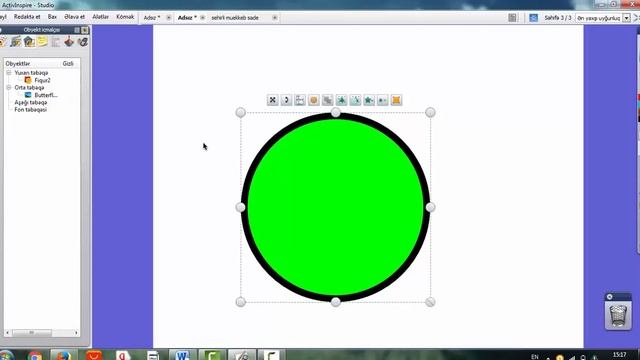Open the Alətlər menu
The width and height of the screenshot is (640, 360).
[100, 17]
